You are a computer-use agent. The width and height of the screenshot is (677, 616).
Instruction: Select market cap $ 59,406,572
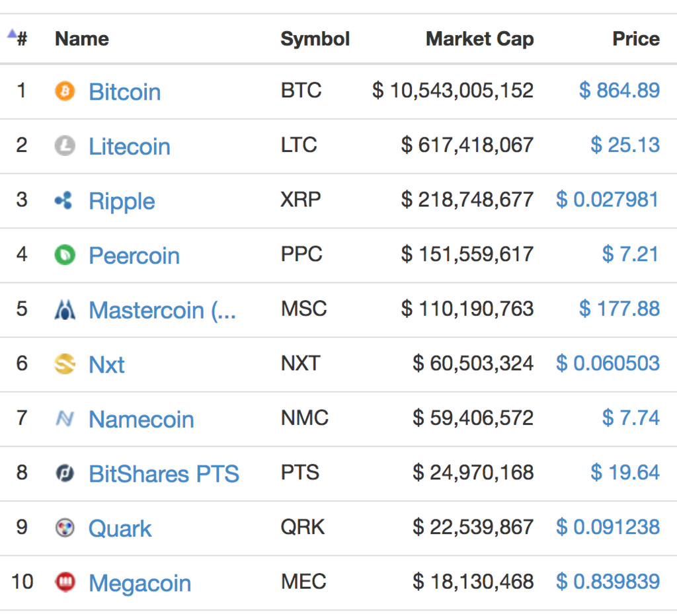473,418
